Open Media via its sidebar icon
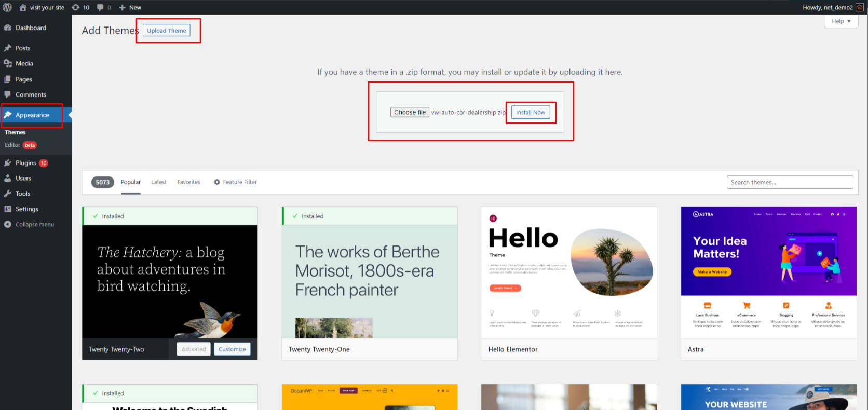This screenshot has width=868, height=410. (8, 63)
